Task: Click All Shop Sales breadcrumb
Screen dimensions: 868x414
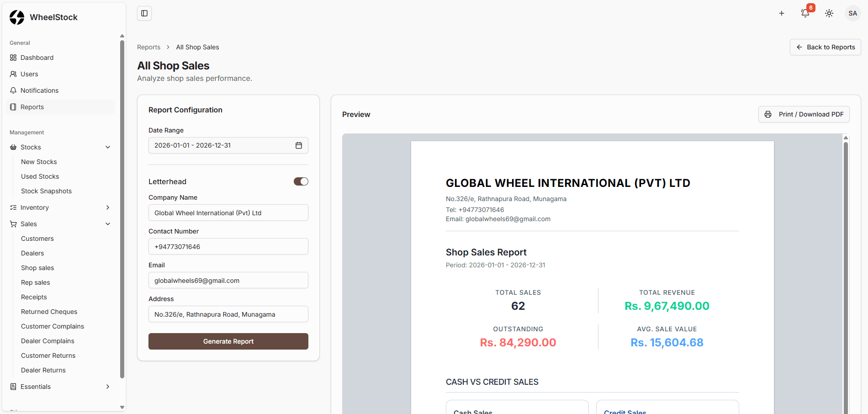Action: (x=197, y=47)
